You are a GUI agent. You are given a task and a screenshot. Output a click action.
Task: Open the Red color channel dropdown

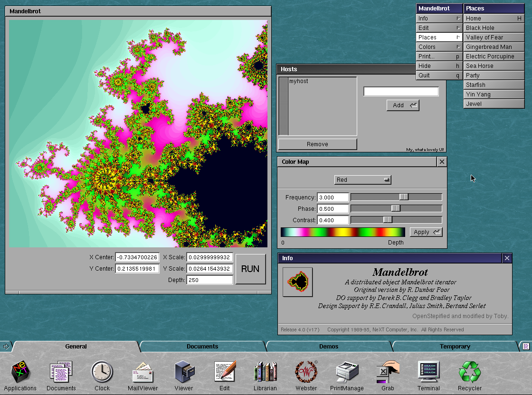tap(362, 180)
